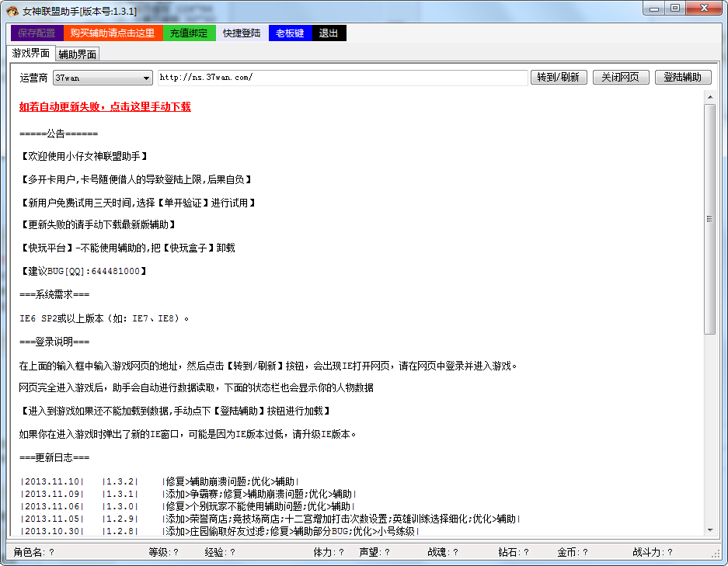
Task: Expand the 运营商 37wan dropdown
Action: [103, 78]
